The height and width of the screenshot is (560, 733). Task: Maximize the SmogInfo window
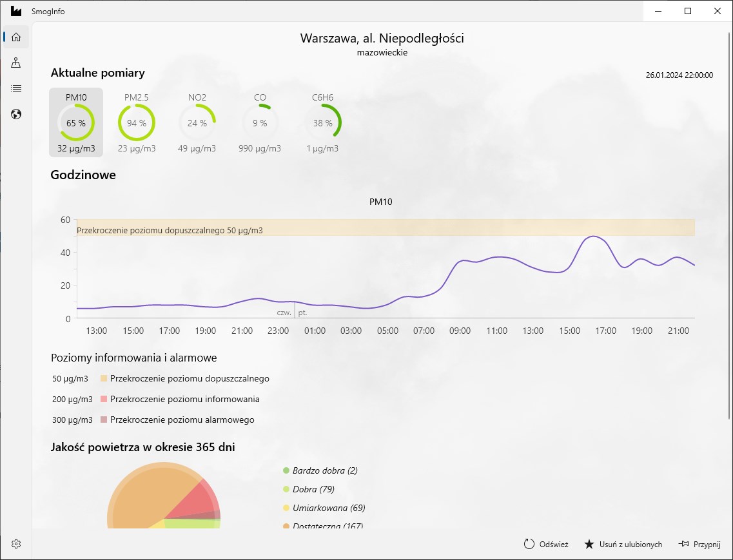coord(688,11)
